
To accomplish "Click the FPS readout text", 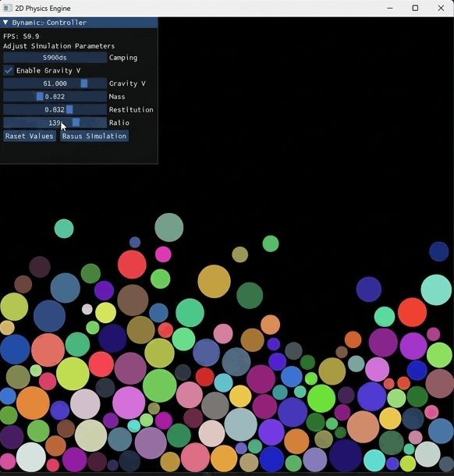I will click(x=21, y=37).
